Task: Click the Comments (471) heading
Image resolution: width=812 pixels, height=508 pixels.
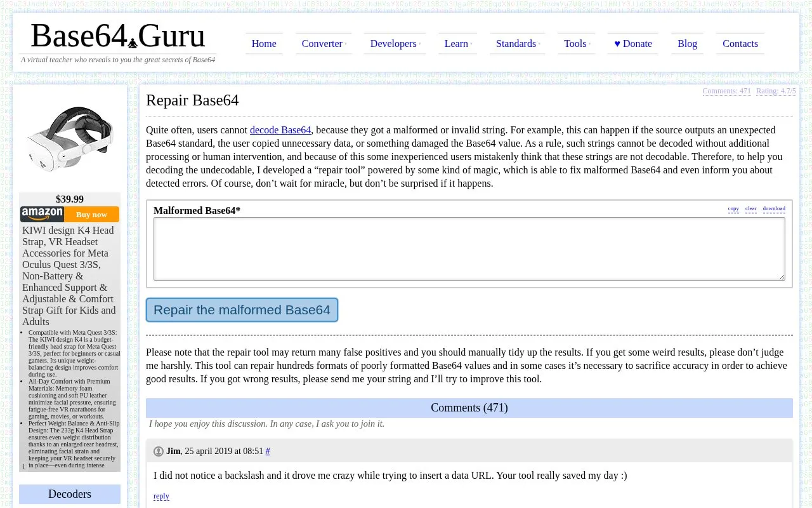Action: point(469,408)
